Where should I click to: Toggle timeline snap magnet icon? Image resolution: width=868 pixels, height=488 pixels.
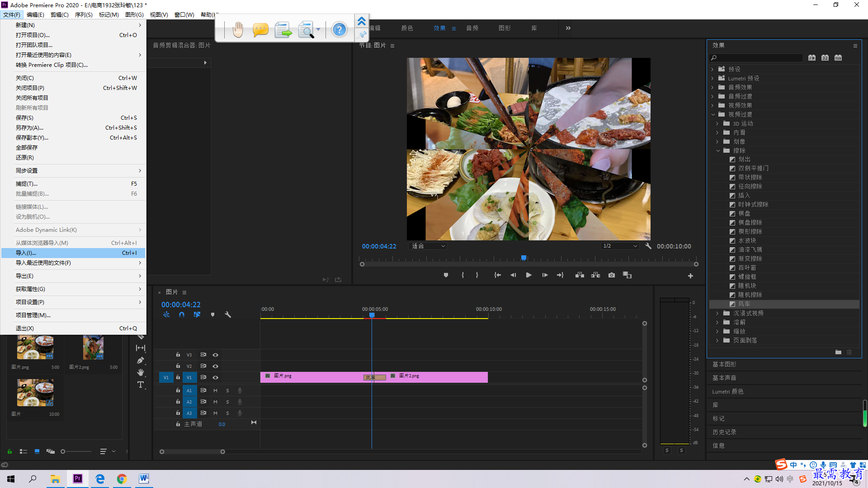[182, 314]
